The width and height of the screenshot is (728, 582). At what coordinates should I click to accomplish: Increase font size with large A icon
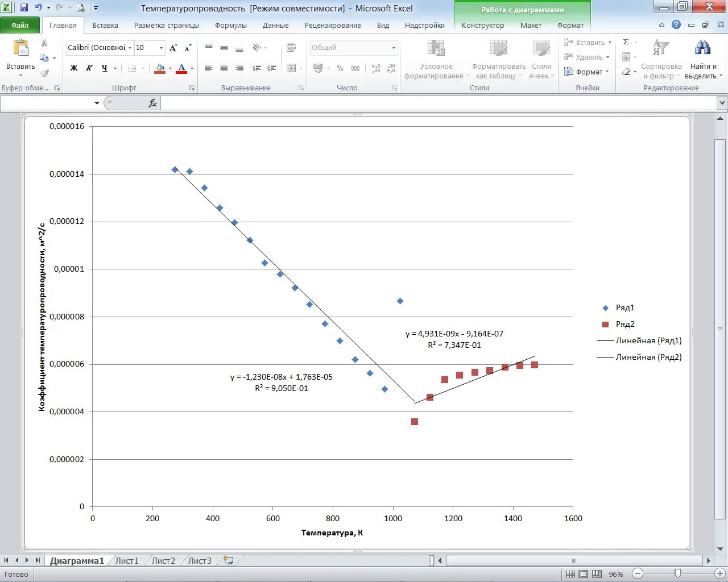(173, 48)
